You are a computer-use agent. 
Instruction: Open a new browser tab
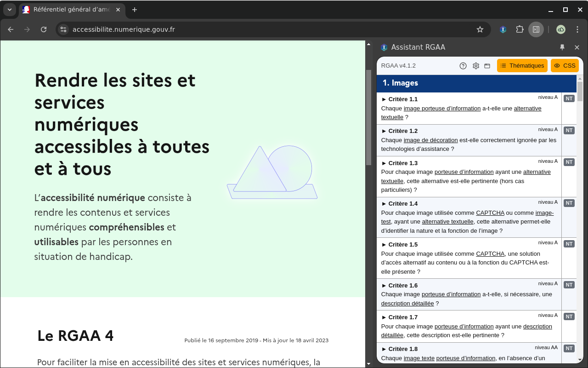134,10
